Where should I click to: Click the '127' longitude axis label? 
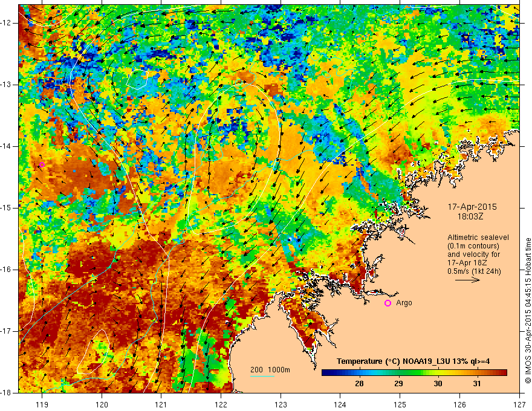519,404
